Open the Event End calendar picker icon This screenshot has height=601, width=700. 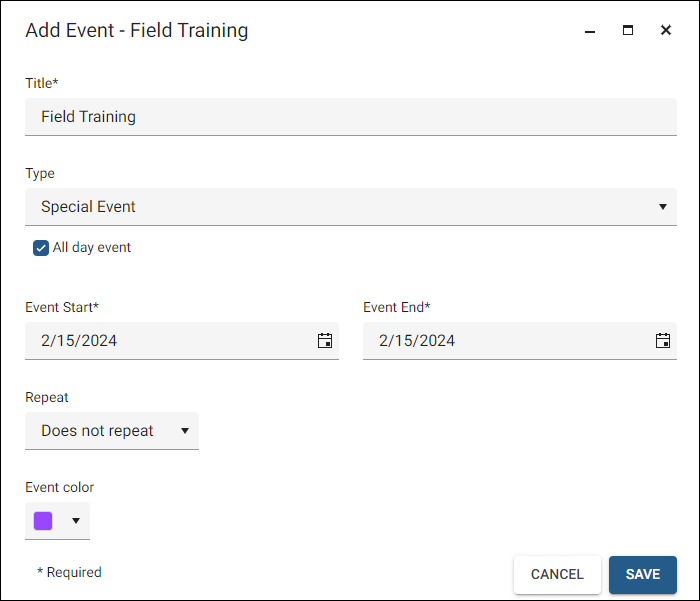click(x=662, y=341)
